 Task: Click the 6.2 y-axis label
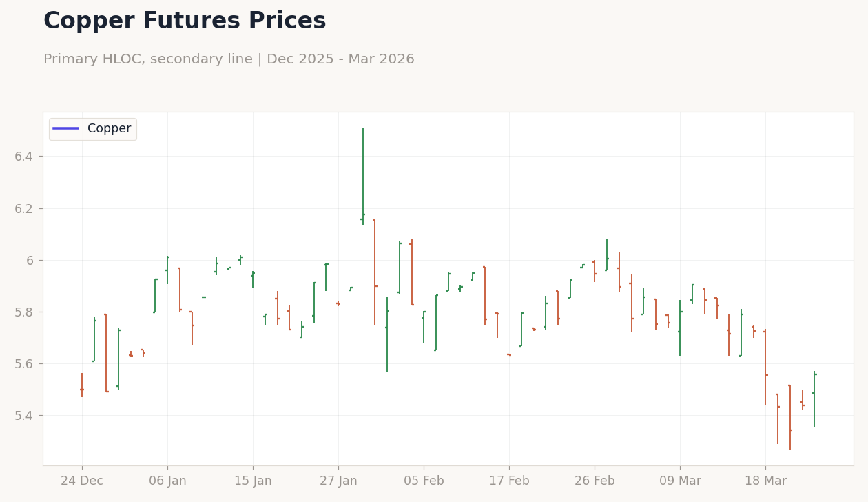(24, 208)
